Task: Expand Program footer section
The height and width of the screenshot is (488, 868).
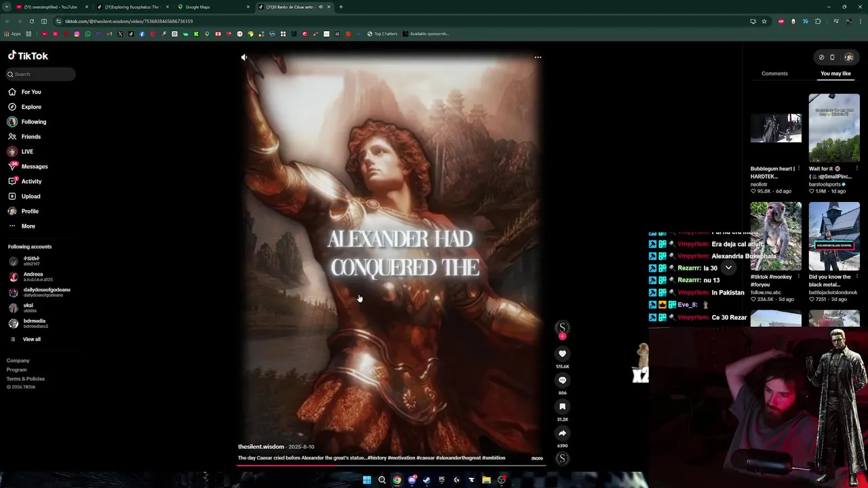Action: click(17, 370)
